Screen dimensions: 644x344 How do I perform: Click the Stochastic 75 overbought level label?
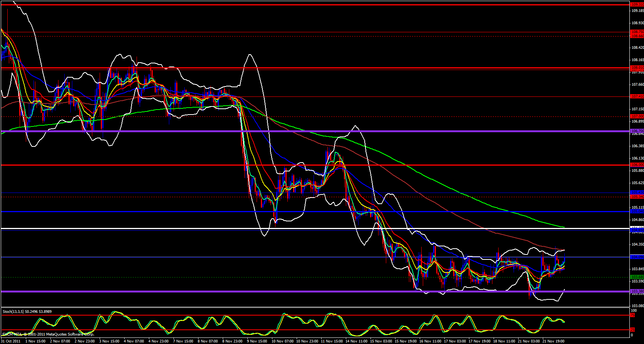tap(632, 315)
